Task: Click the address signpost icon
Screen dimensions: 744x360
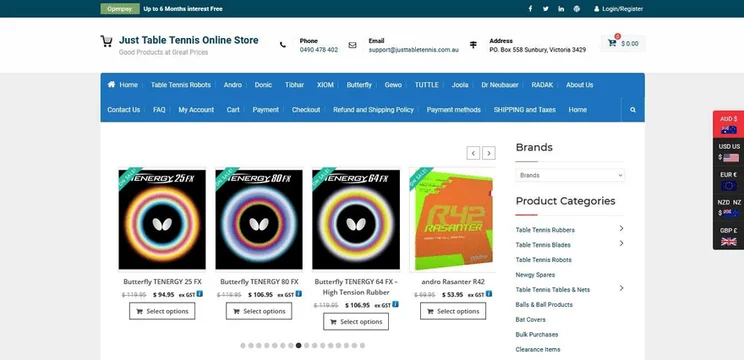Action: tap(473, 45)
